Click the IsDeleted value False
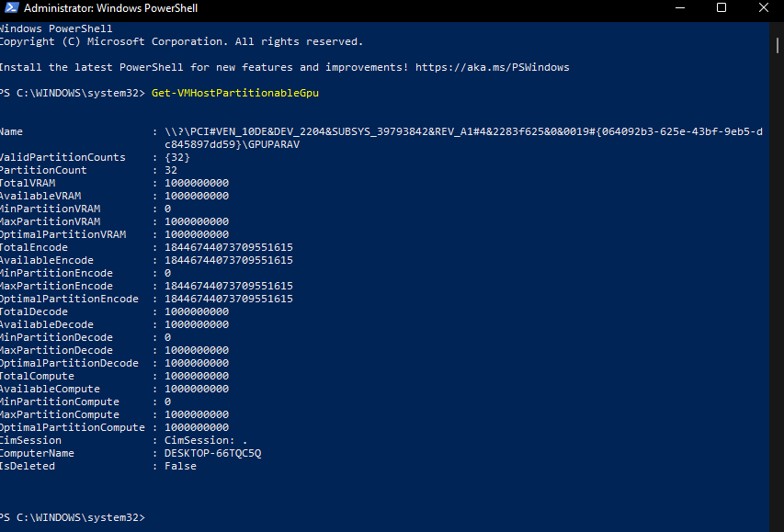784x532 pixels. pyautogui.click(x=180, y=466)
